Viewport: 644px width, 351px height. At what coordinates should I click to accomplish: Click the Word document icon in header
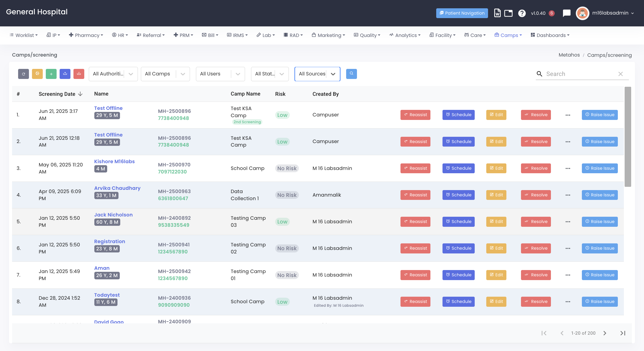coord(497,13)
